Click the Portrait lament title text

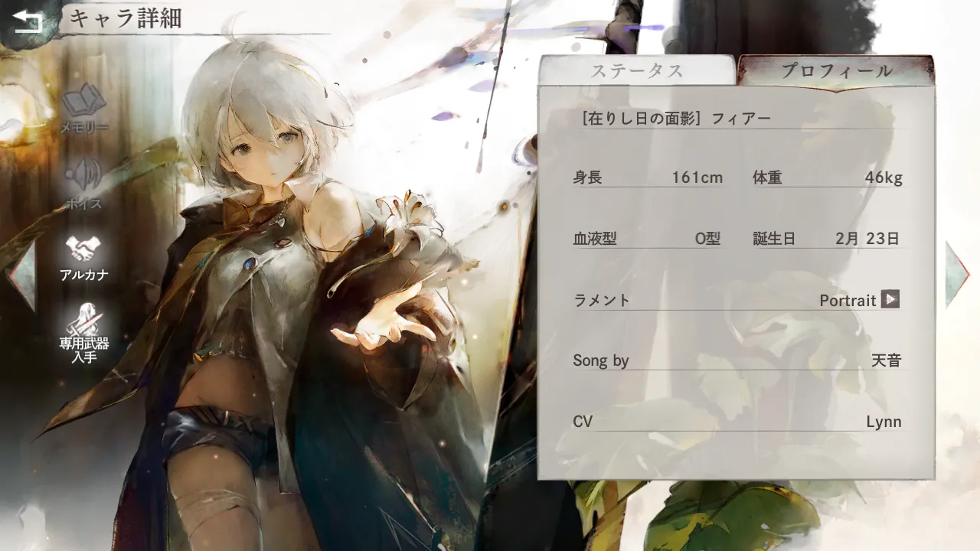847,301
